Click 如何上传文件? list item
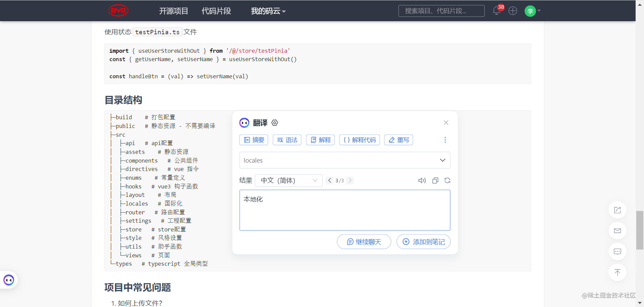Image resolution: width=644 pixels, height=307 pixels. (x=140, y=303)
